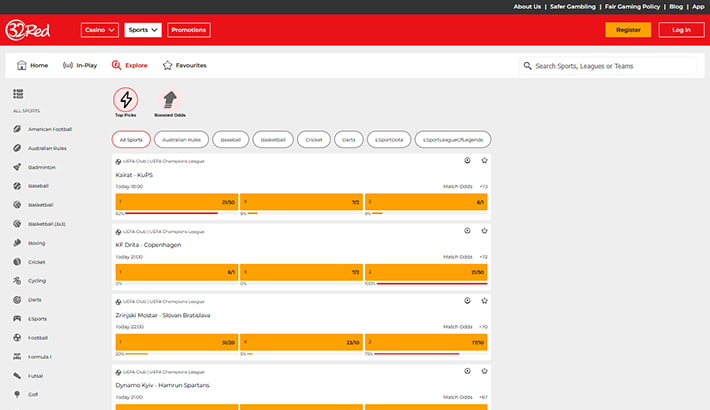Go to the Home tab
Screen dimensions: 710x410
point(32,65)
